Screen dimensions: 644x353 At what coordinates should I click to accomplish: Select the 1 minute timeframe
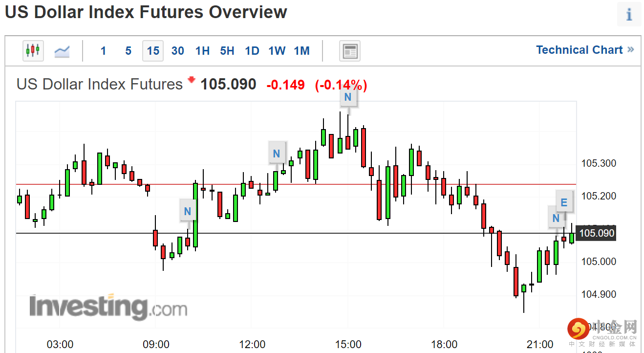[x=103, y=51]
